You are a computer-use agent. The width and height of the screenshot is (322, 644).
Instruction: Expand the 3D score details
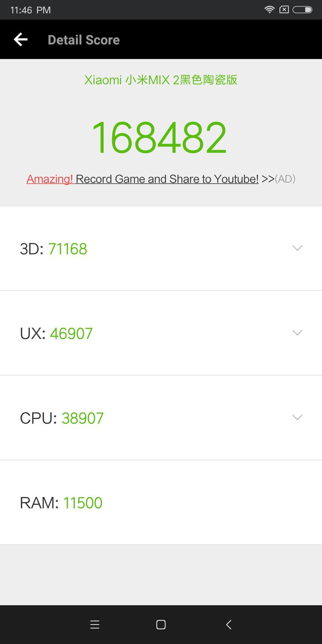pos(297,248)
